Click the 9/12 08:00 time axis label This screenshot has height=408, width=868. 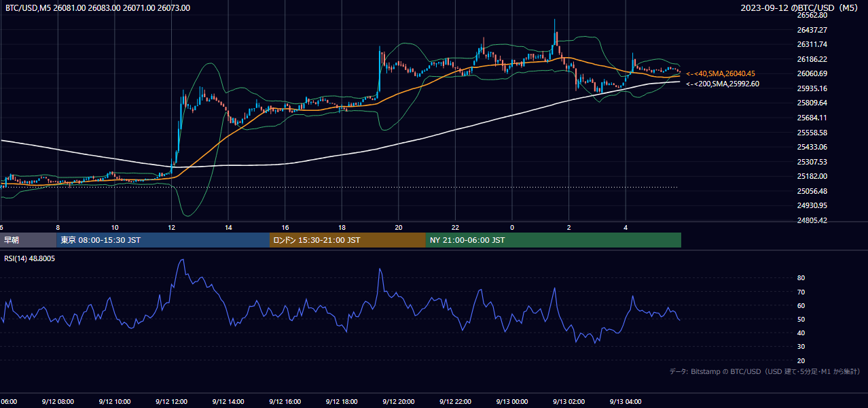coord(57,402)
